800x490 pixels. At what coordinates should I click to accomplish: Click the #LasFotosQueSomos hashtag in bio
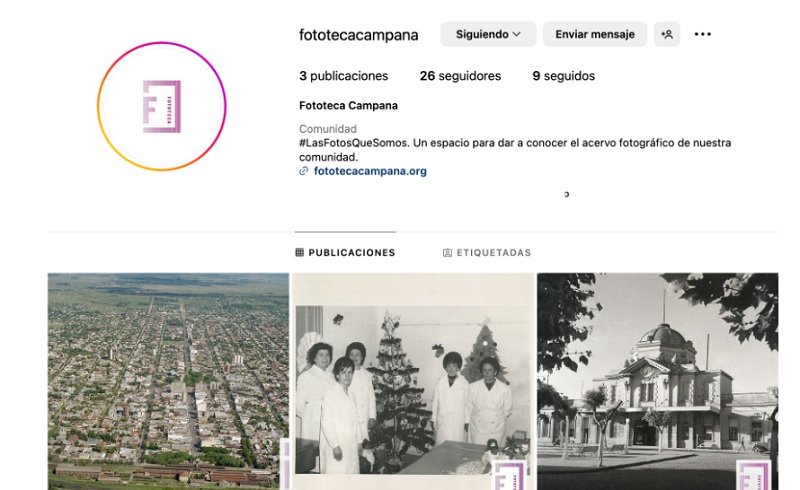click(x=354, y=143)
